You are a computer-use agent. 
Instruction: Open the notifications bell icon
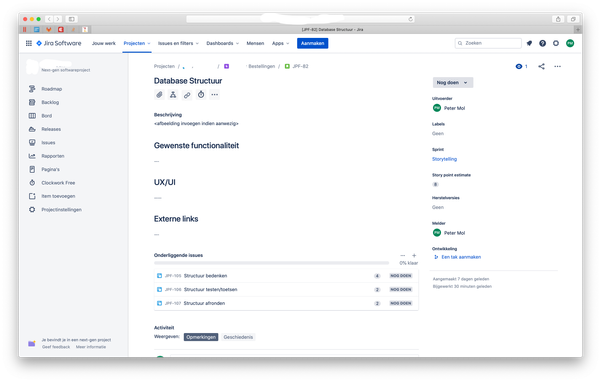tap(529, 43)
